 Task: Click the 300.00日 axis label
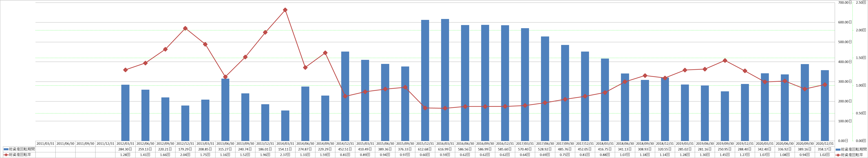(x=845, y=81)
